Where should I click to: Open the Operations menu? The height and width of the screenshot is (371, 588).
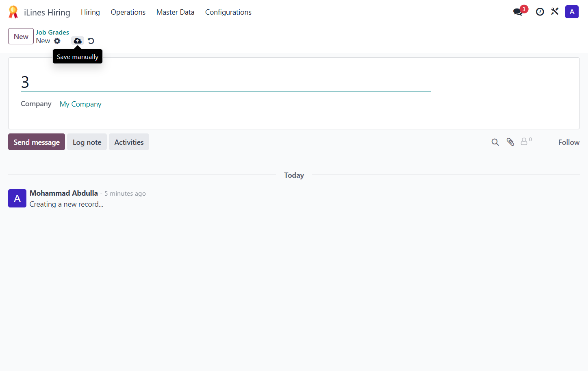click(128, 12)
